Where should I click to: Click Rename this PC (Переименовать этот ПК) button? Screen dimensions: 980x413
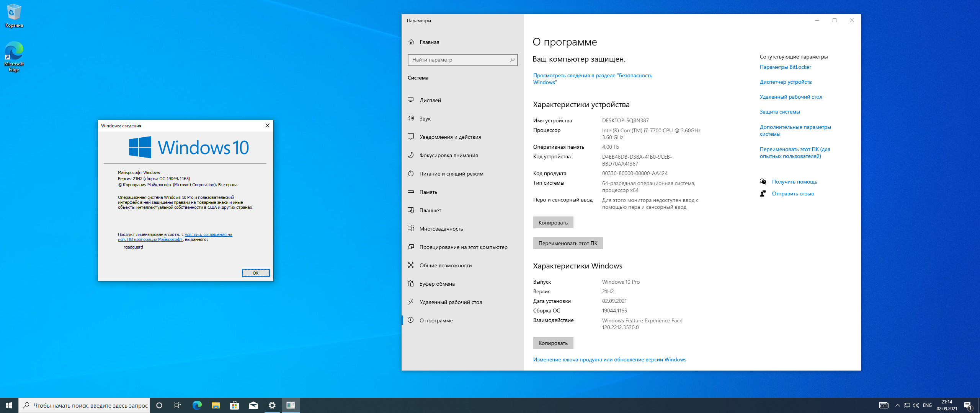[x=568, y=243]
